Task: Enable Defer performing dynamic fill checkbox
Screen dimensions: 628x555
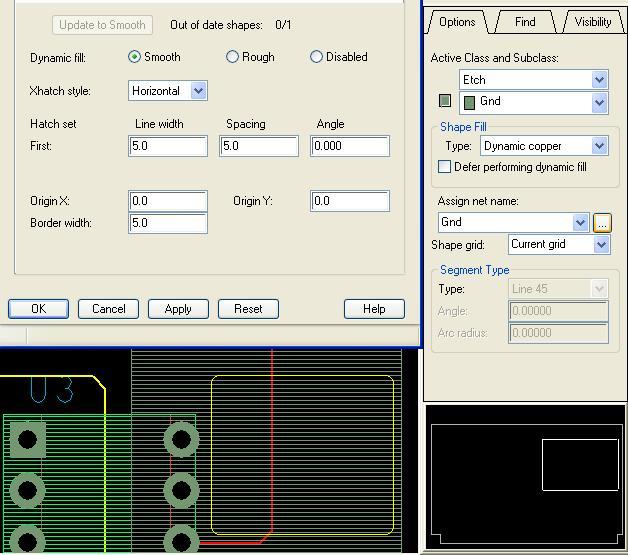Action: tap(445, 167)
